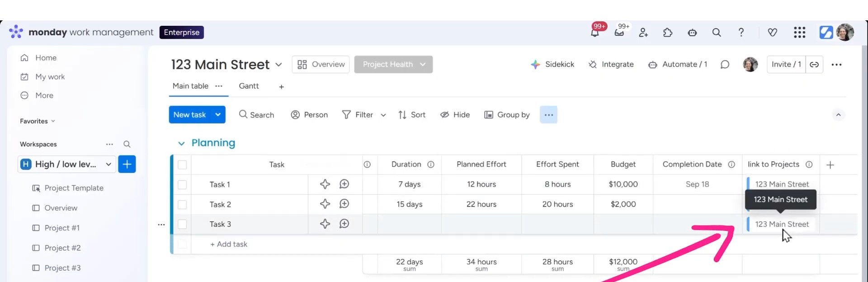The image size is (868, 282).
Task: Click the invite members person icon
Action: [643, 33]
